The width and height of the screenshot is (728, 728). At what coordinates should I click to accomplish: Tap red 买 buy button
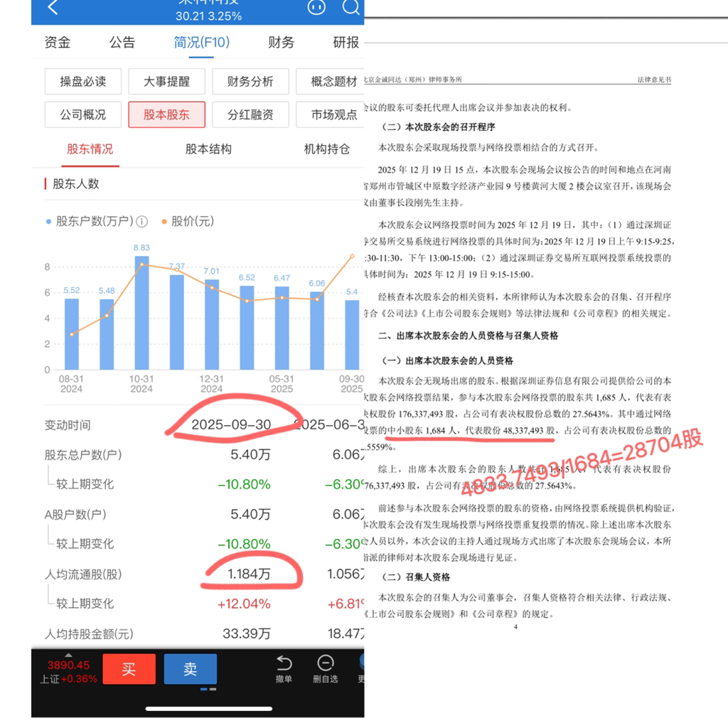click(129, 669)
